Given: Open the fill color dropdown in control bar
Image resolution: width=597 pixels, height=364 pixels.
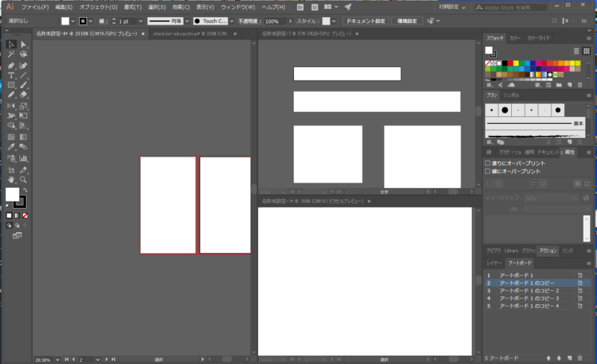Looking at the screenshot, I should 72,22.
